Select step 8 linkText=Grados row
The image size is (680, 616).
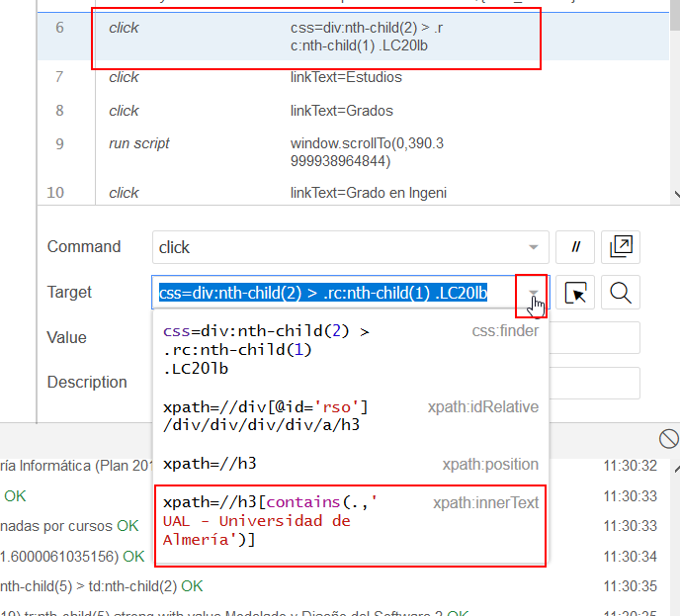click(x=353, y=111)
